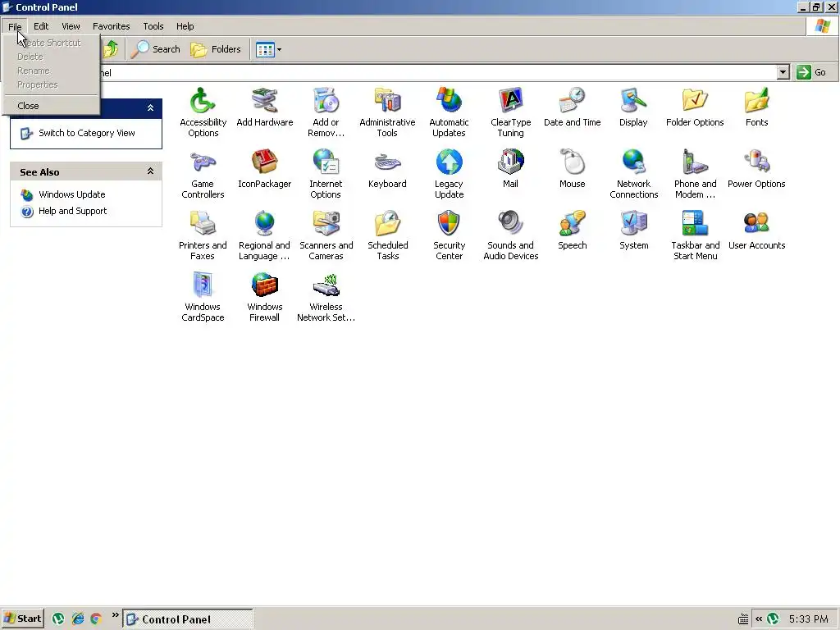Select Add or Remove Programs icon
This screenshot has height=630, width=840.
point(326,101)
